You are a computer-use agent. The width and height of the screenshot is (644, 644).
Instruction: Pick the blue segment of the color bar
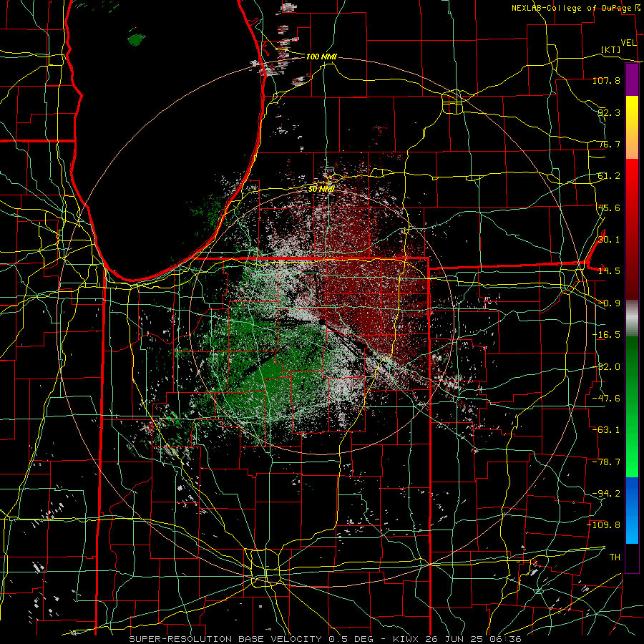coord(632,510)
